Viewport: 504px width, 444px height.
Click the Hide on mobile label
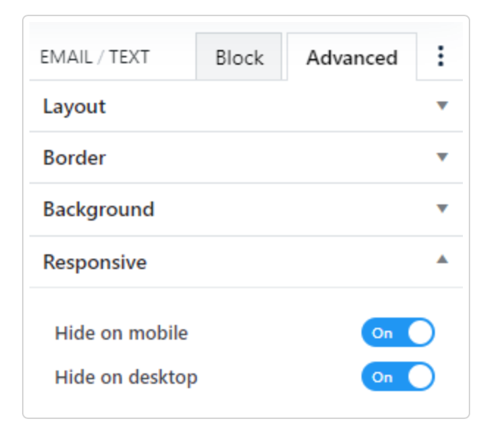(121, 333)
